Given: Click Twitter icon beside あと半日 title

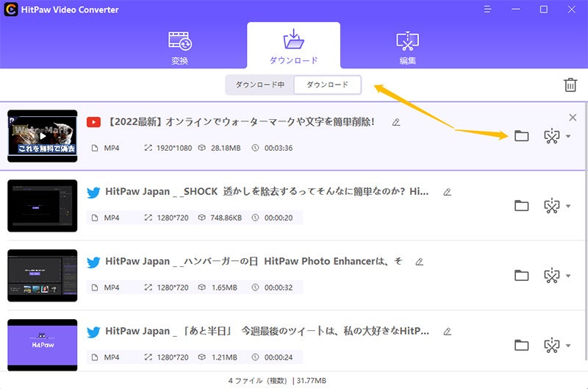Looking at the screenshot, I should 93,332.
